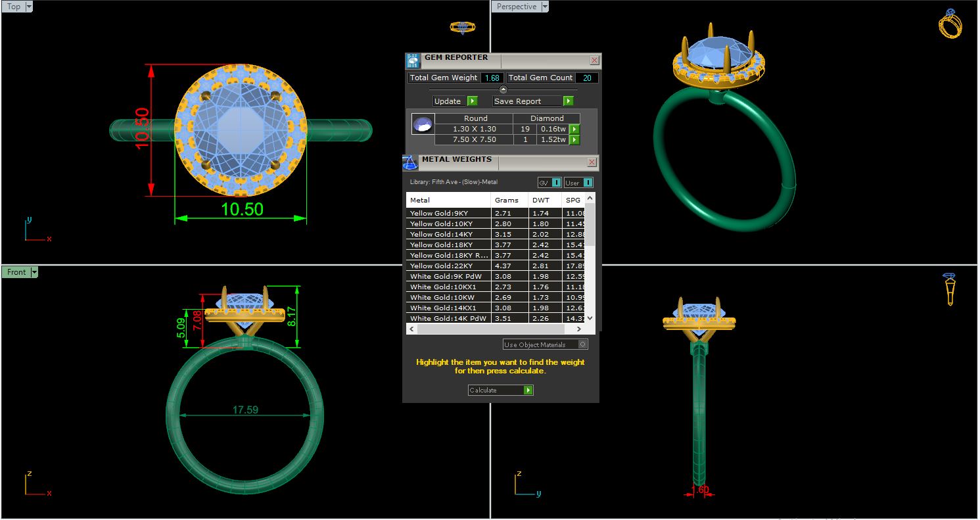Click the Total Gem Count value 20
Image resolution: width=980 pixels, height=520 pixels.
click(587, 78)
